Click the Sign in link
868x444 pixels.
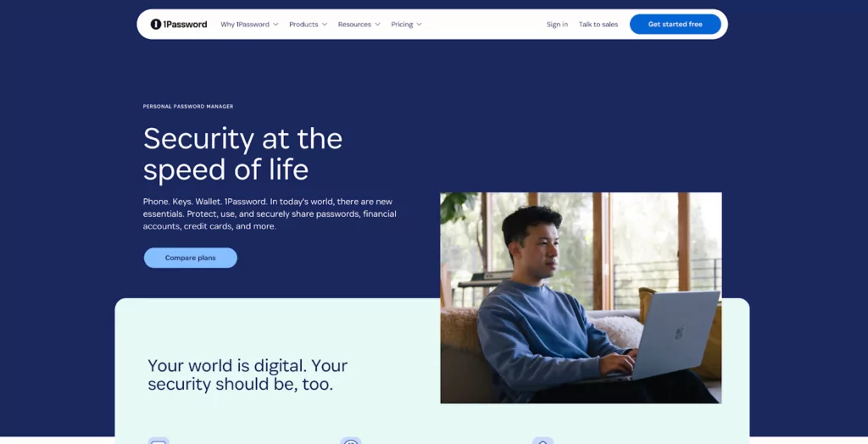tap(557, 25)
